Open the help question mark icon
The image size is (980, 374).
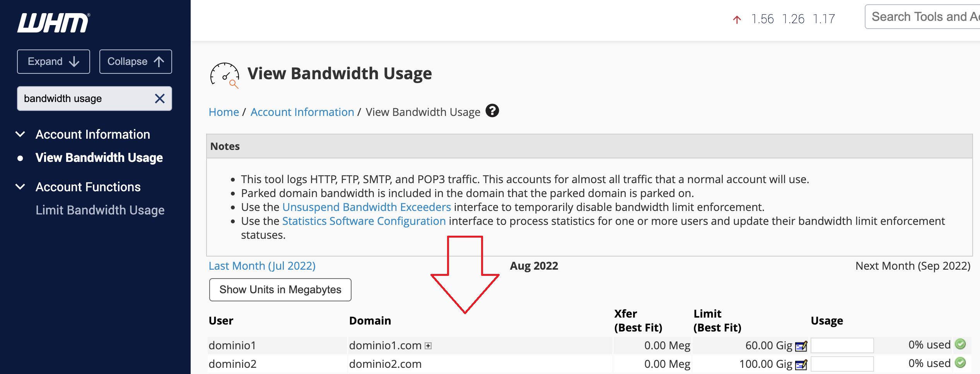[492, 111]
